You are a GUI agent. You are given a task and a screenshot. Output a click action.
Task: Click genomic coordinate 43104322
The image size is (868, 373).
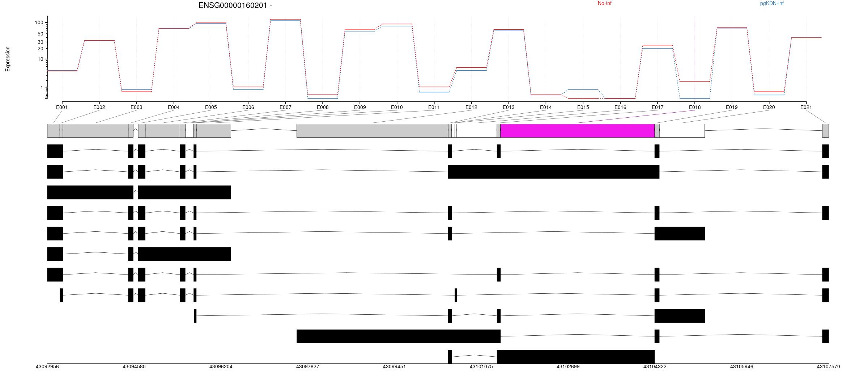click(655, 366)
